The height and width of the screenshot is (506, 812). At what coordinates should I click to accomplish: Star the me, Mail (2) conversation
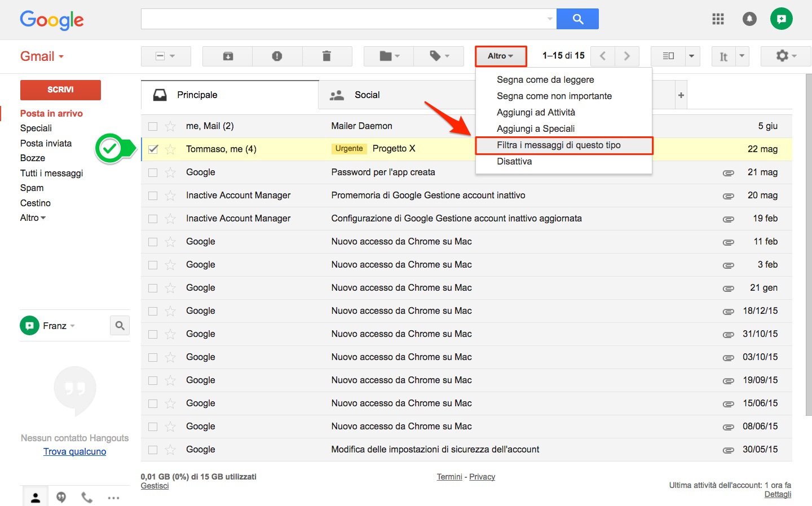170,126
